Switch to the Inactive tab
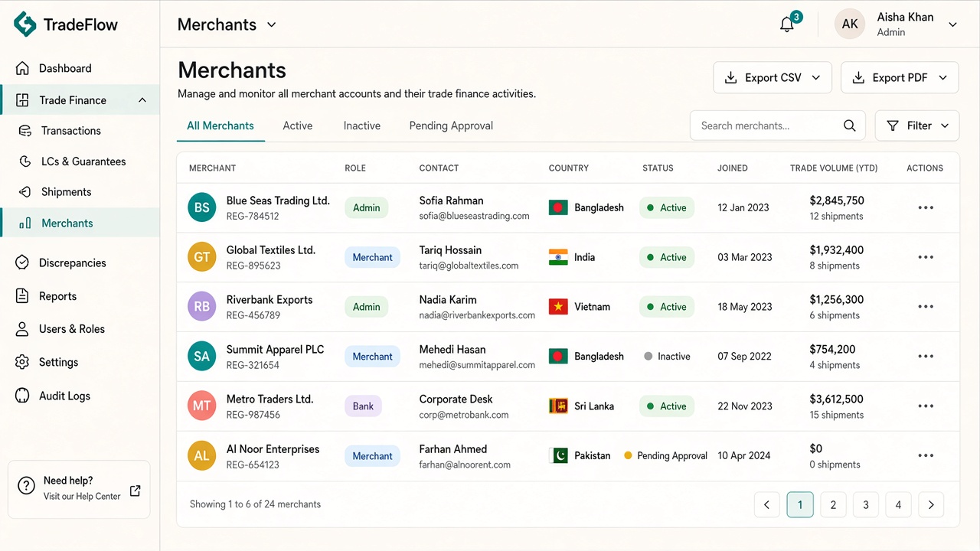 [x=362, y=126]
